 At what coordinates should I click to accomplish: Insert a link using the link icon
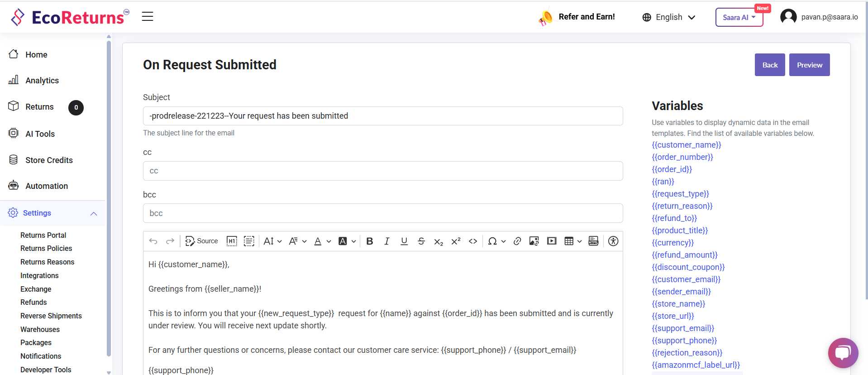[517, 241]
